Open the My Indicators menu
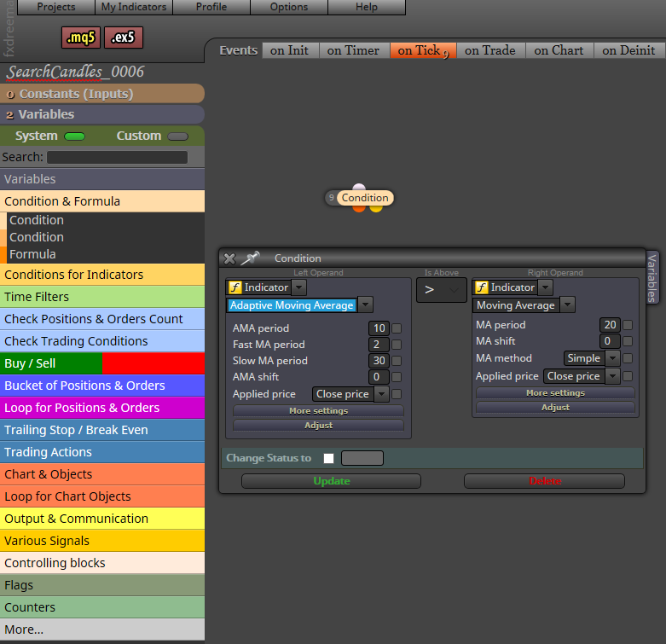The height and width of the screenshot is (644, 666). (134, 7)
